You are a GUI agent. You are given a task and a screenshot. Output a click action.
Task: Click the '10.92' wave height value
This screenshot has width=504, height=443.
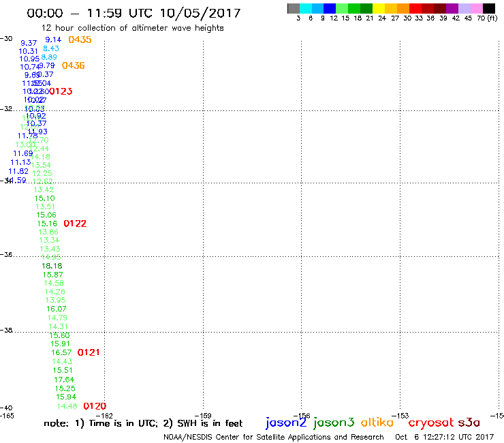[36, 116]
